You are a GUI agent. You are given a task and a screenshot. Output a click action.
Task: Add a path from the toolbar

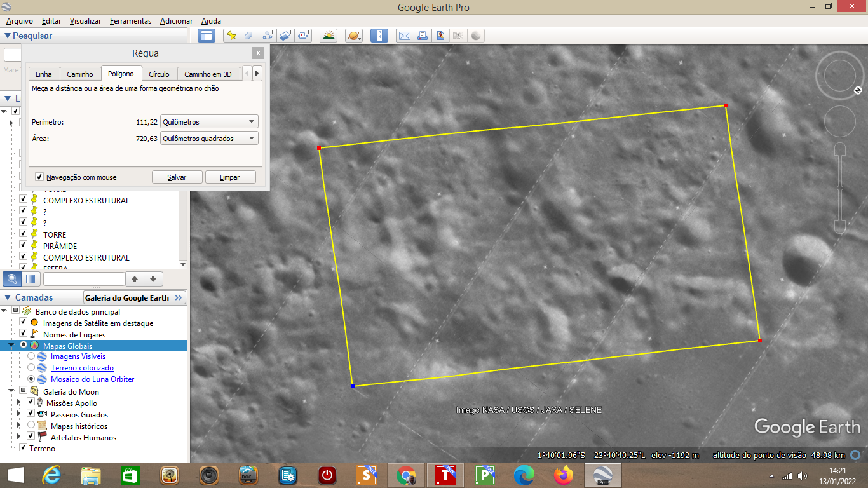tap(268, 36)
